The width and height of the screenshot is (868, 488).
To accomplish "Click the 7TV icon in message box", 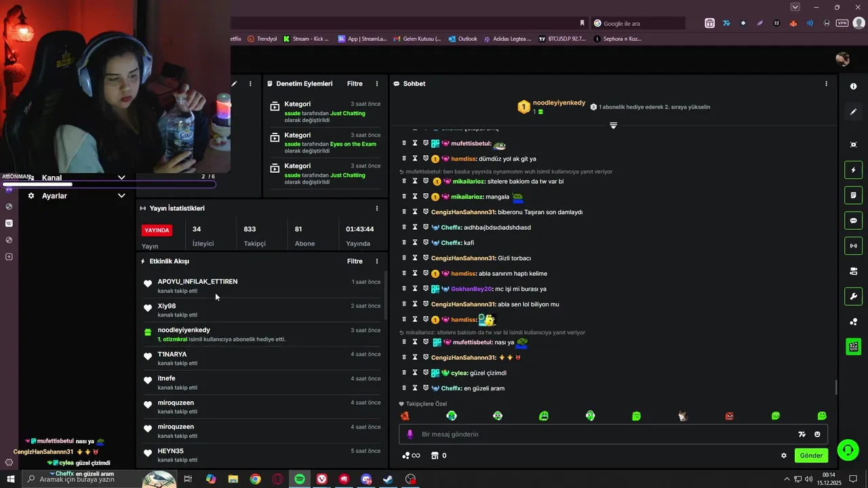I will [x=802, y=434].
